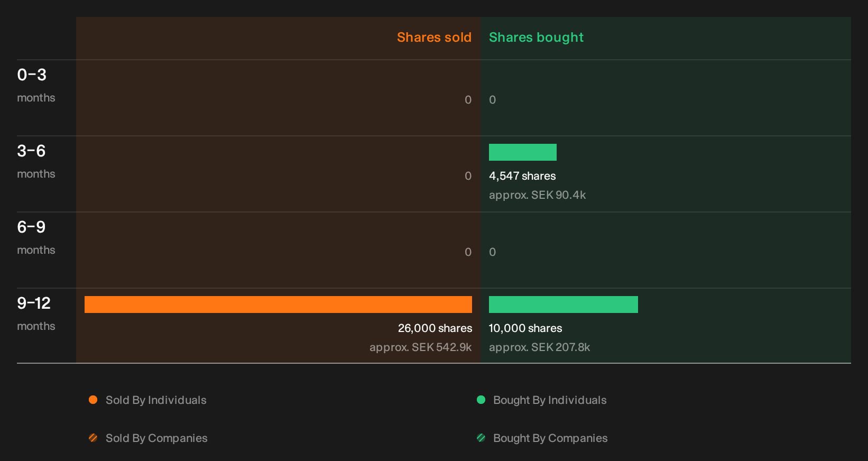868x461 pixels.
Task: Click the sold zero in 0-3 months row
Action: click(468, 100)
